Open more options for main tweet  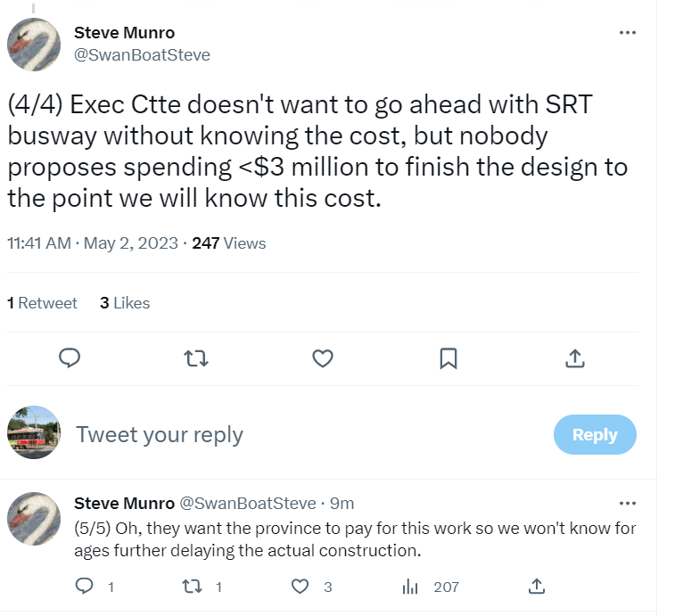628,33
